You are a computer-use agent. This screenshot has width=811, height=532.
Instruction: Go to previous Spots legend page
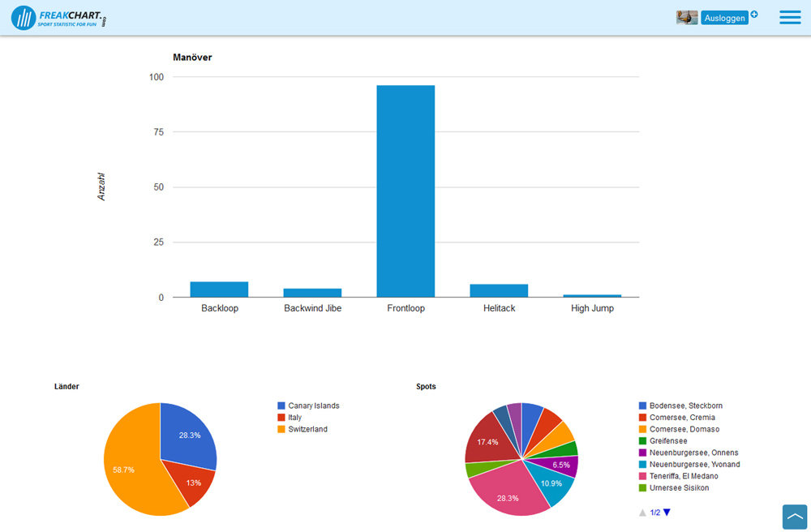[642, 513]
